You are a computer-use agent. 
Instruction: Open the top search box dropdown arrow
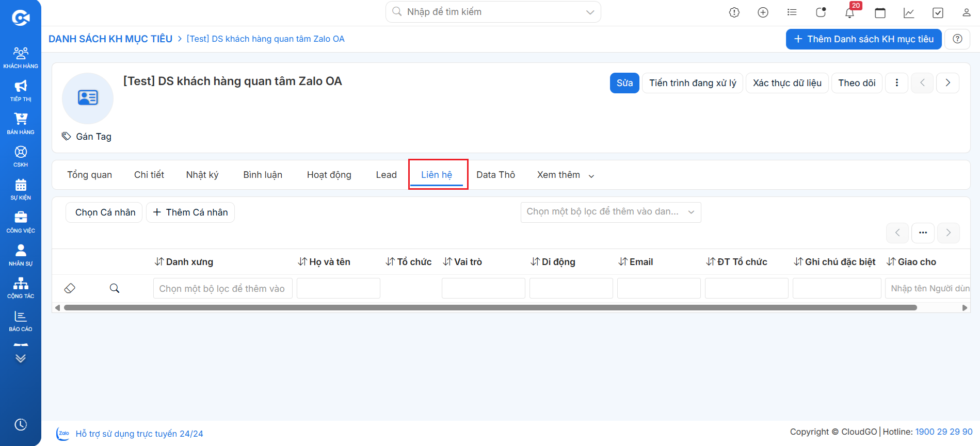point(590,12)
